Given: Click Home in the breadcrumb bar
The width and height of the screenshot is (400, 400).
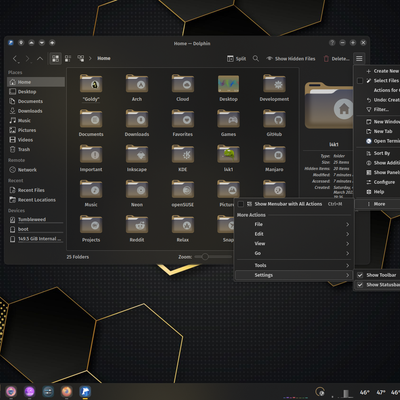Looking at the screenshot, I should (104, 58).
